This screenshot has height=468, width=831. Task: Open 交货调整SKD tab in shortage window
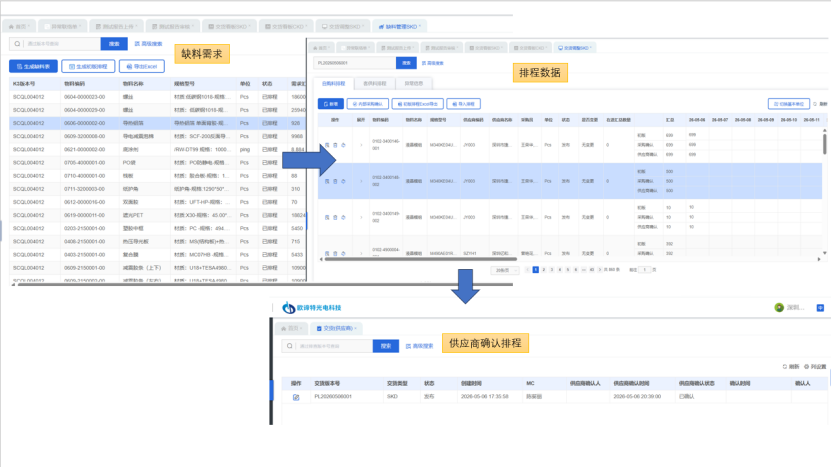(343, 27)
